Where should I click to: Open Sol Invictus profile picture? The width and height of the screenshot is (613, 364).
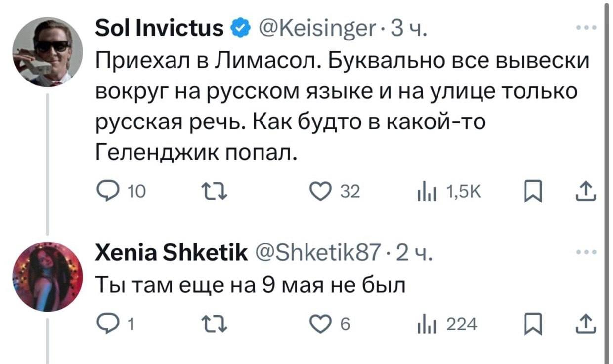pos(48,52)
